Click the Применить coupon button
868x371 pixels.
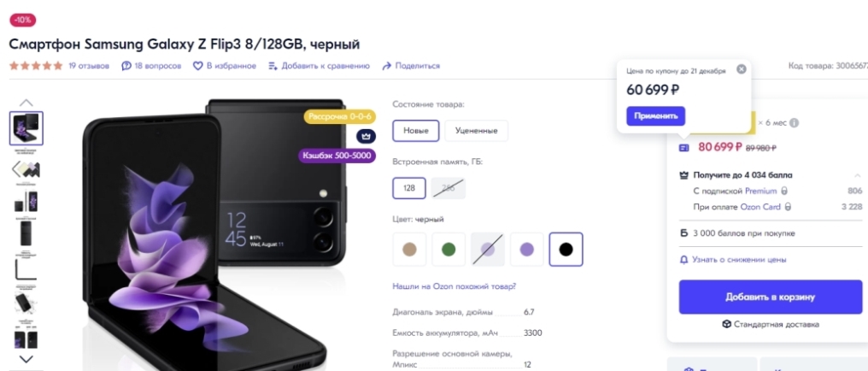[655, 116]
